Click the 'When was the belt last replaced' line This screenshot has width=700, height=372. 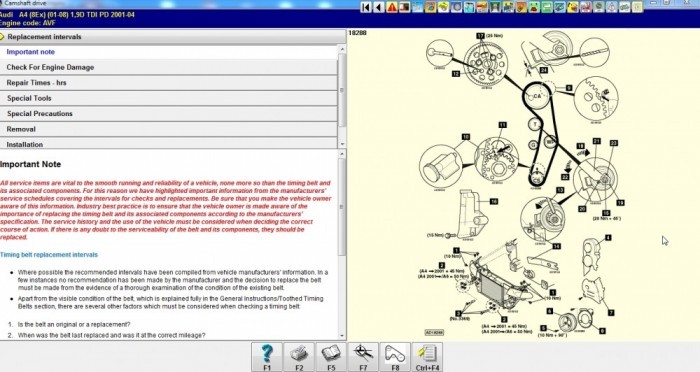click(x=111, y=335)
